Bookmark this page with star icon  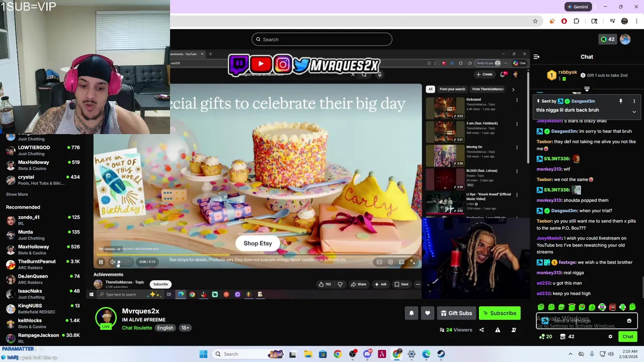(x=535, y=21)
